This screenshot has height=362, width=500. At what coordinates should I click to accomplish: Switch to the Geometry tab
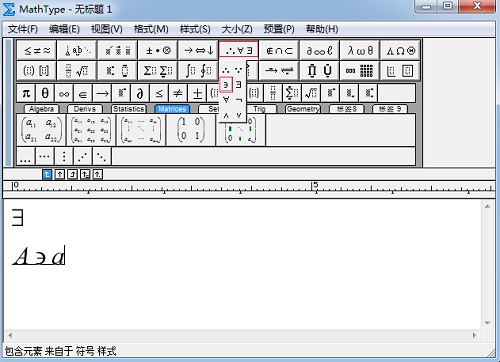click(x=303, y=109)
